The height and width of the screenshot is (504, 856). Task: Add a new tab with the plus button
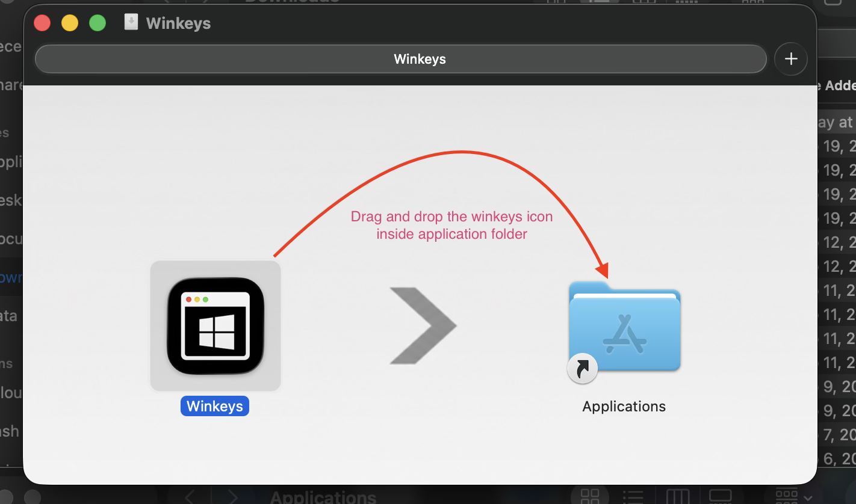791,59
